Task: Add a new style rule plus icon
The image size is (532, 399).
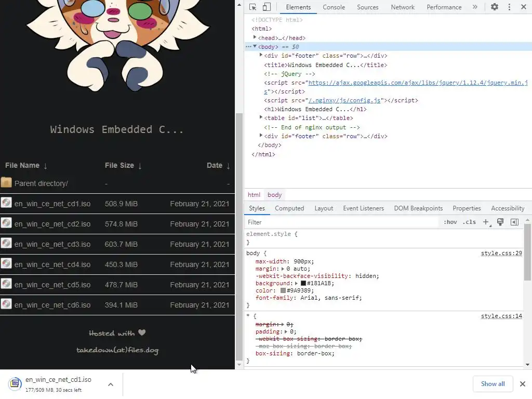Action: pyautogui.click(x=486, y=222)
